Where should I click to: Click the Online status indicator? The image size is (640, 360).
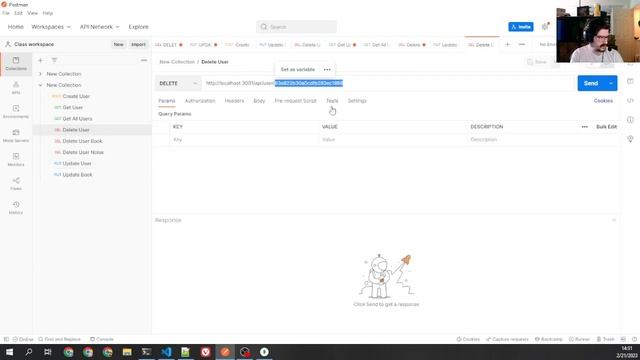click(x=23, y=339)
